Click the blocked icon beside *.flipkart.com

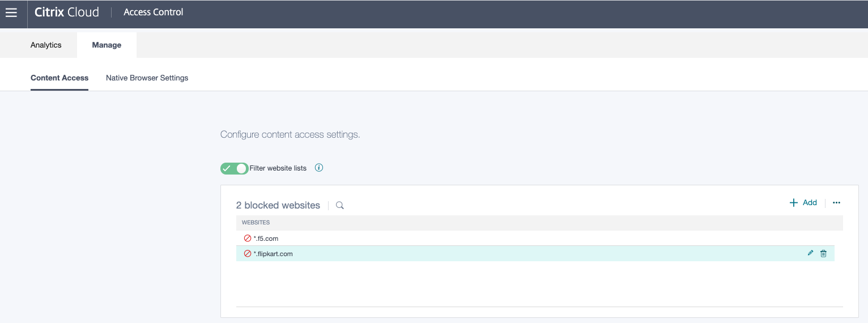coord(248,254)
